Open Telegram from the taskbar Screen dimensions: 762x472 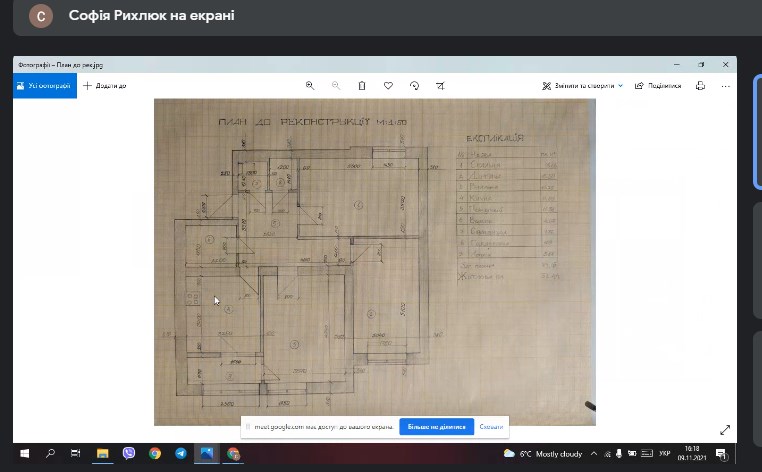(181, 454)
